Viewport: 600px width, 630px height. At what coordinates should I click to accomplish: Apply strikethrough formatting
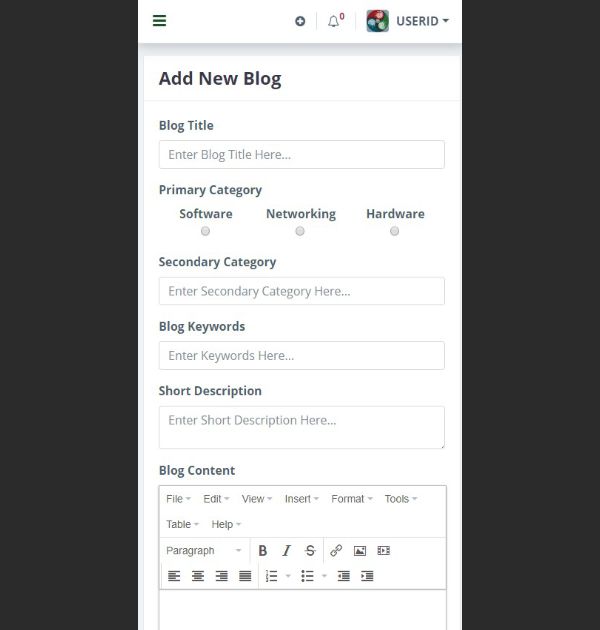(310, 550)
